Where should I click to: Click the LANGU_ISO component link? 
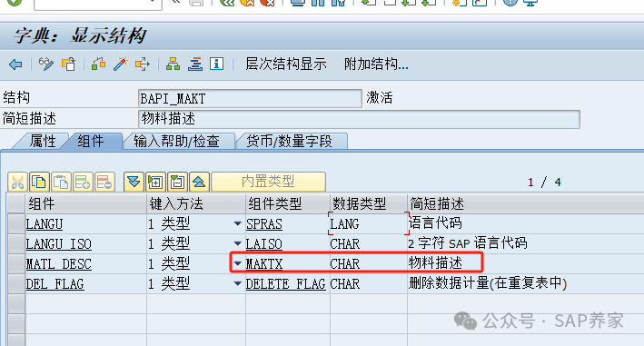click(x=59, y=244)
